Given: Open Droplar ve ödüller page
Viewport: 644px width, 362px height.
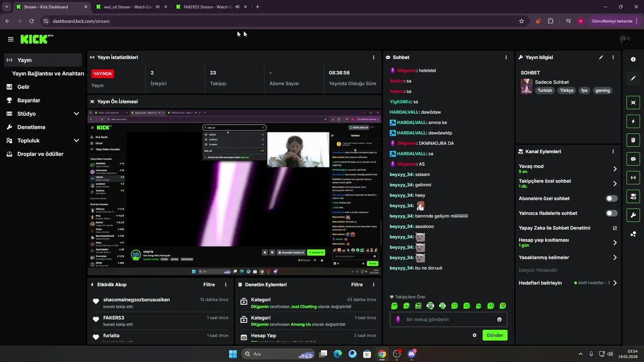Looking at the screenshot, I should coord(40,154).
